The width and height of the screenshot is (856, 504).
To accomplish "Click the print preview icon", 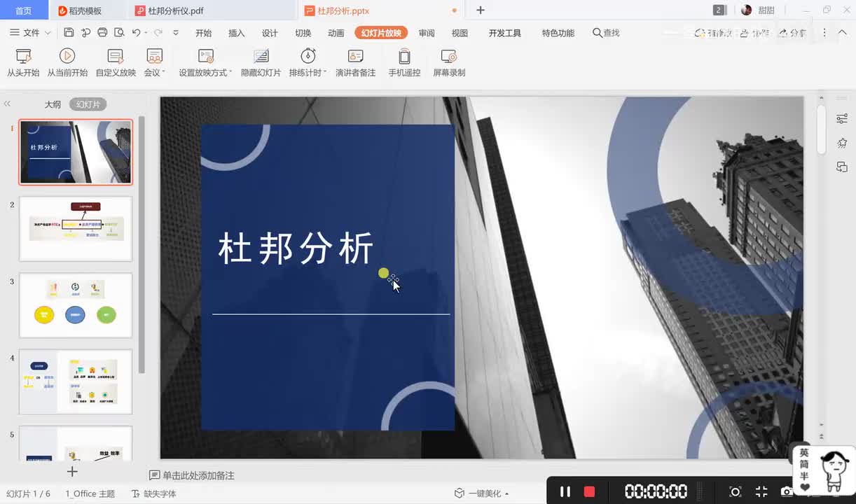I will tap(119, 33).
